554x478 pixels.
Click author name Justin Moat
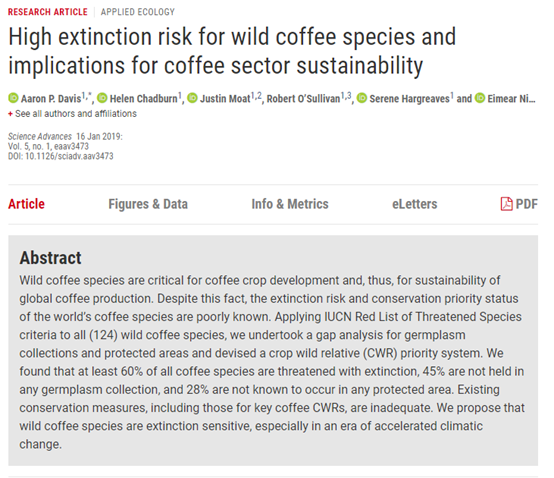(x=225, y=99)
